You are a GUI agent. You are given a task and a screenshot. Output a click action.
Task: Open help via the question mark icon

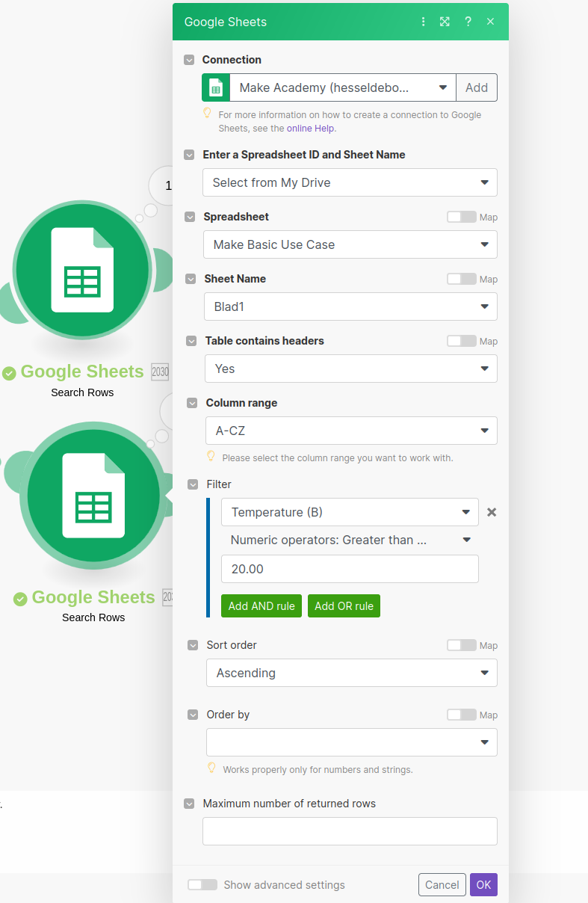(468, 22)
